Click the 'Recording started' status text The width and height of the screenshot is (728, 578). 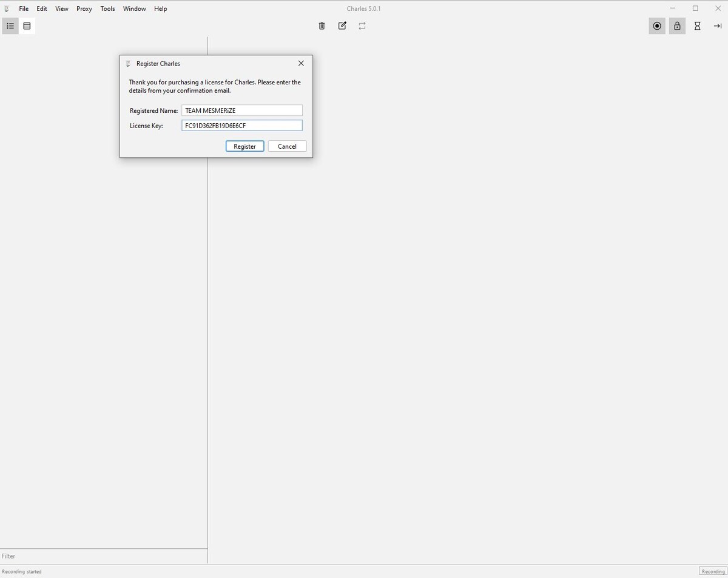22,572
